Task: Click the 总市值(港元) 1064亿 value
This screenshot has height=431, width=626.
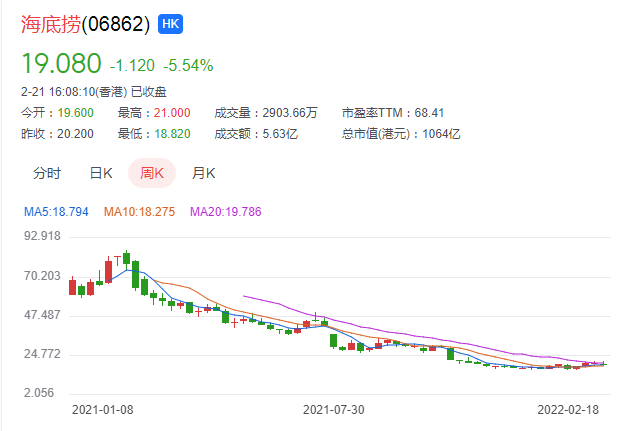Action: [x=442, y=134]
